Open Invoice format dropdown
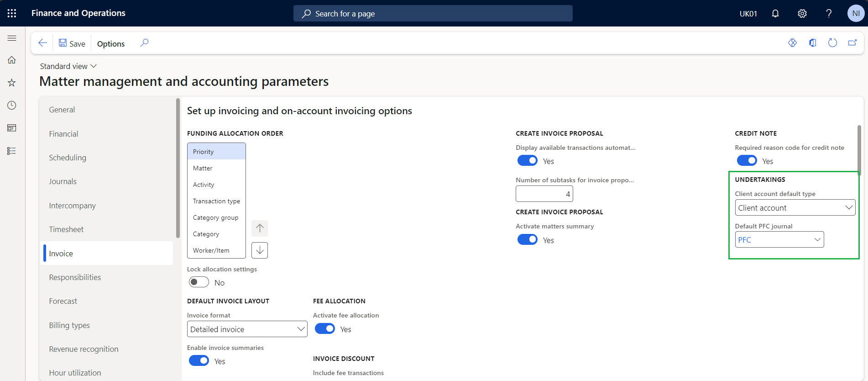The image size is (868, 381). (x=247, y=329)
